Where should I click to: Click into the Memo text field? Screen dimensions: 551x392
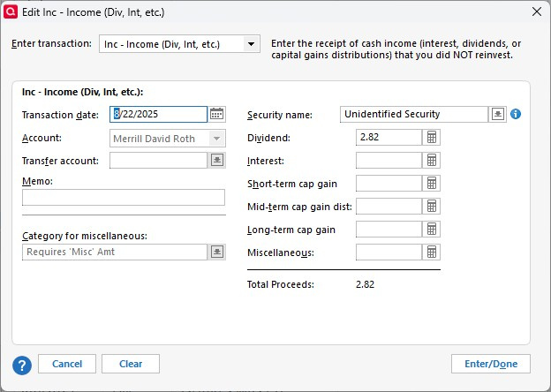[124, 198]
